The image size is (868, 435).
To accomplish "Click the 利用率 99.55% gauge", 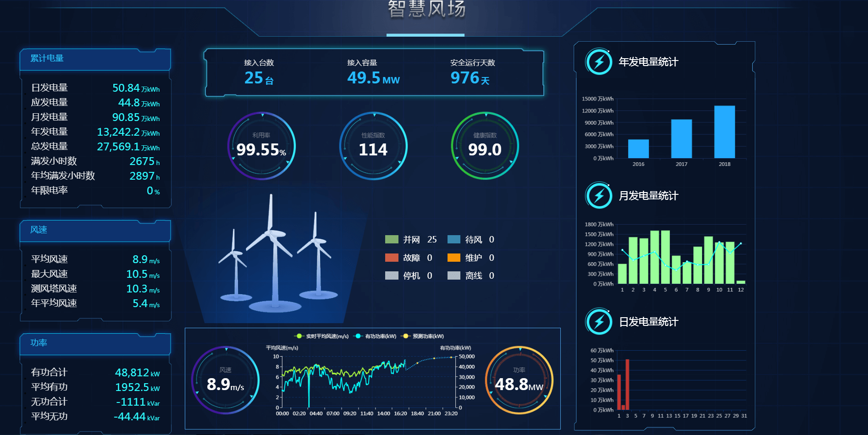I will (261, 146).
